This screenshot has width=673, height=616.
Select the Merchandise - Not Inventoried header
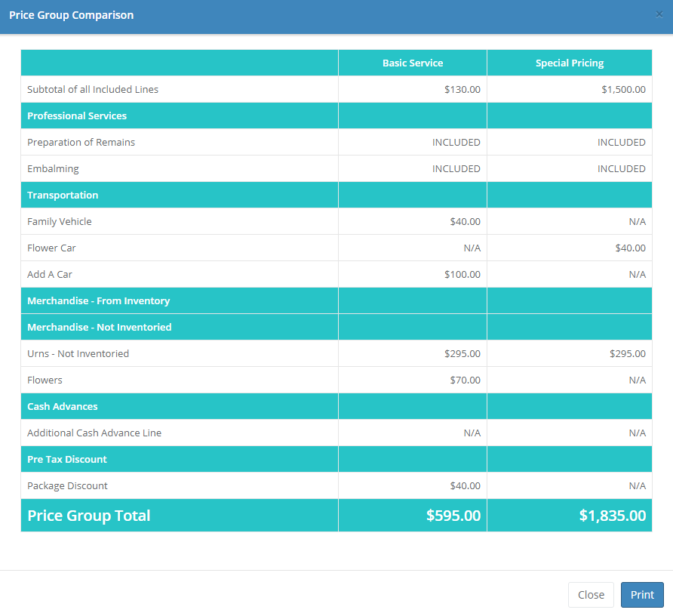[x=100, y=328]
